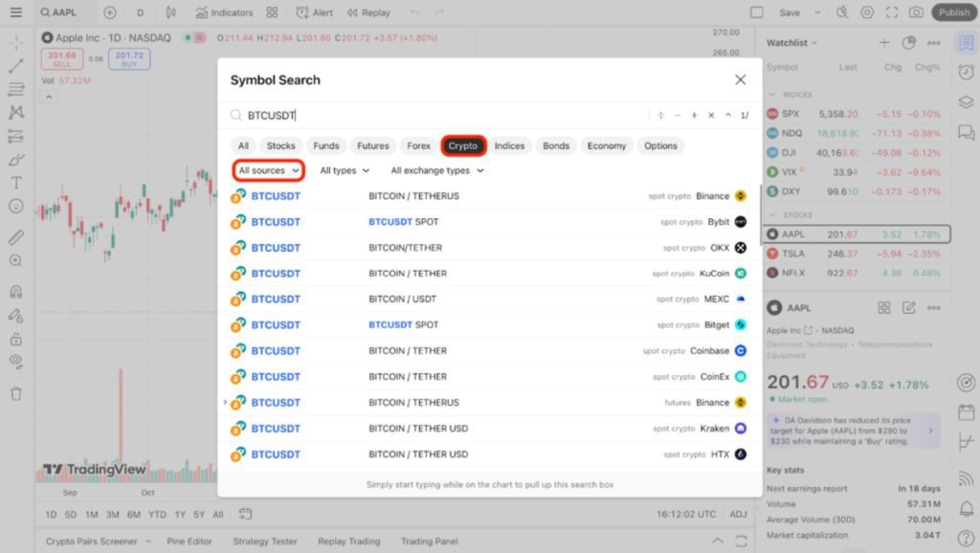Open the go to date calendar icon
Viewport: 980px width, 553px height.
(245, 514)
